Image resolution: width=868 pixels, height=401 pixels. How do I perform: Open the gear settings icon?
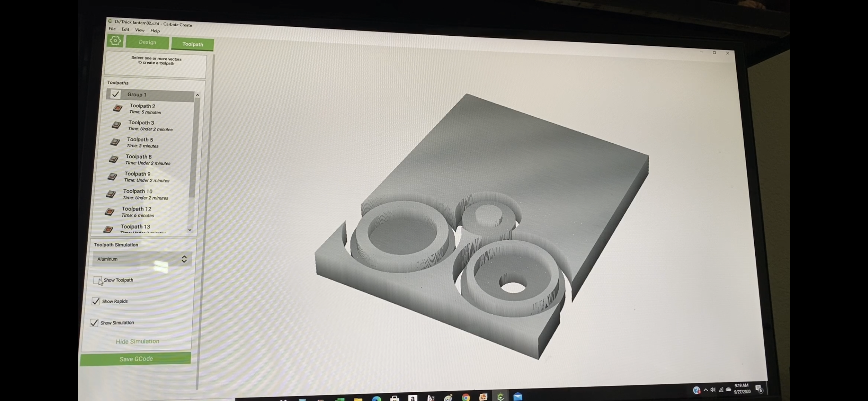tap(115, 41)
